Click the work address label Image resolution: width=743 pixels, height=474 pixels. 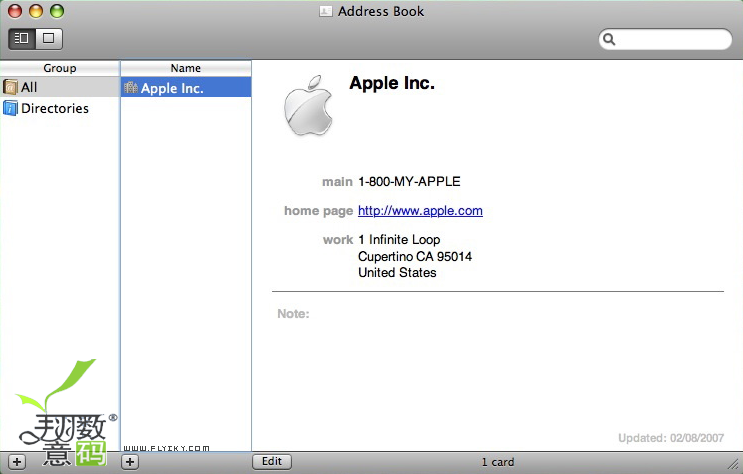point(338,240)
